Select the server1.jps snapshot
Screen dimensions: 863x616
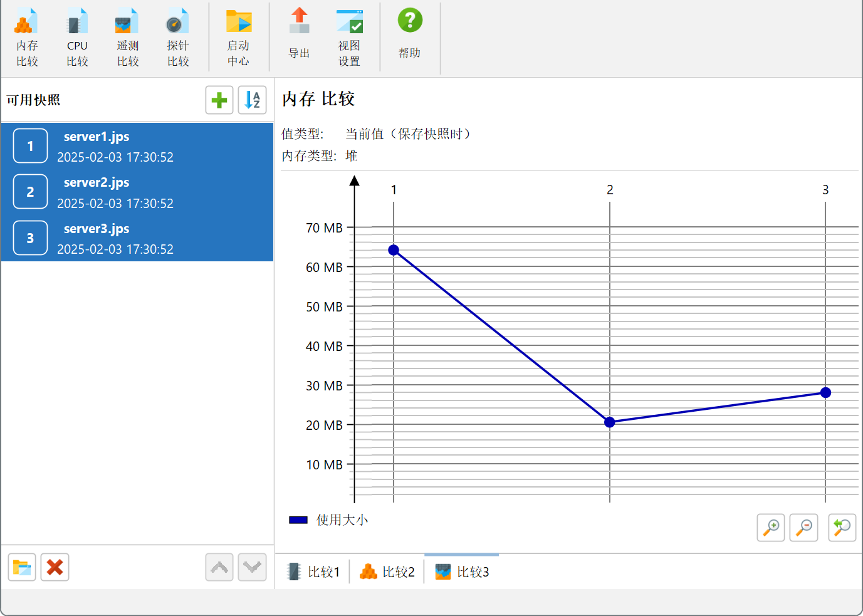[x=137, y=146]
